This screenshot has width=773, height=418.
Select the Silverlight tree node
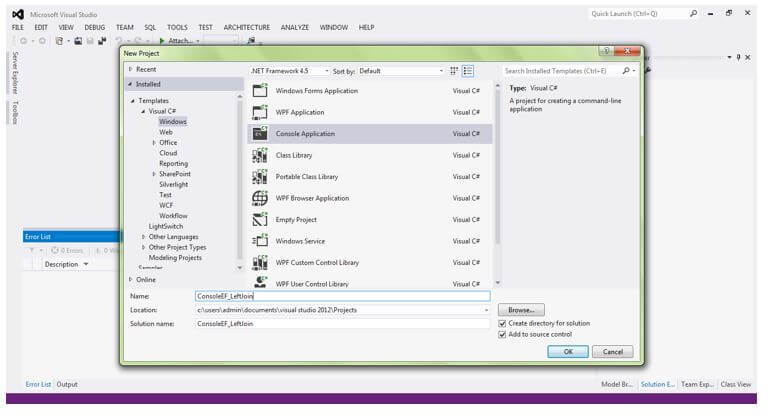coord(174,184)
